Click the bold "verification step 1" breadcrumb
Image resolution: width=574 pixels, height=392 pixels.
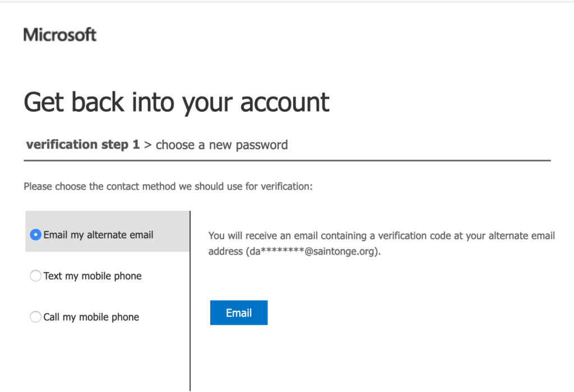click(x=83, y=145)
